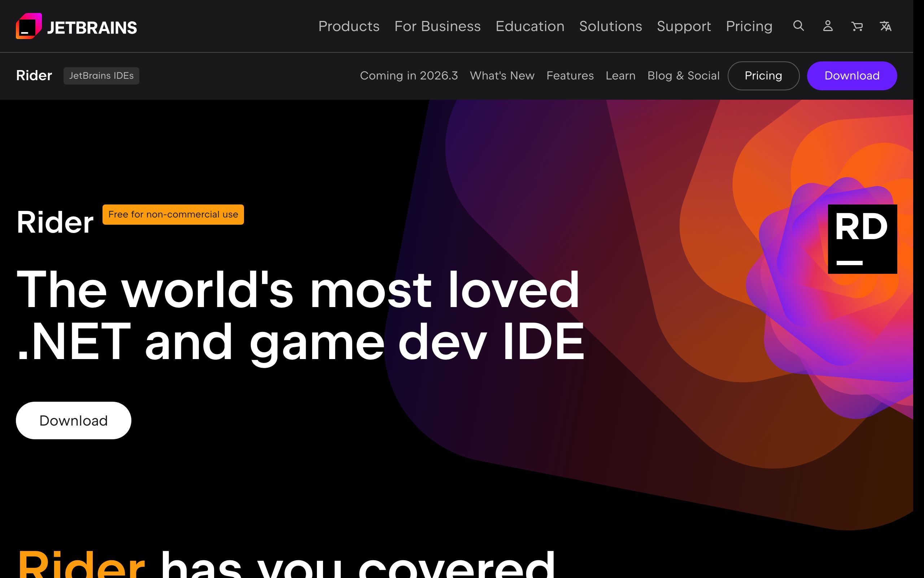Click the headline The world's most loved
This screenshot has width=924, height=578.
tap(298, 289)
